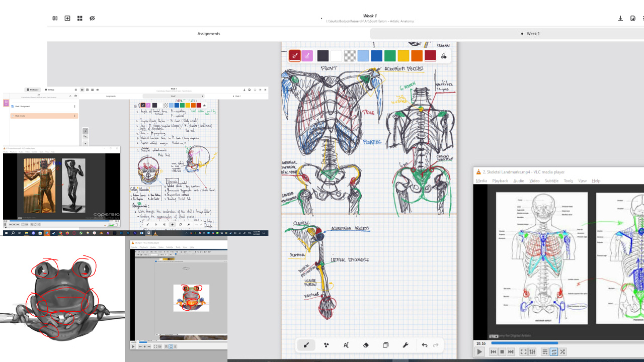This screenshot has width=644, height=362.
Task: Select the Shapes tool in bottom toolbar
Action: [326, 345]
